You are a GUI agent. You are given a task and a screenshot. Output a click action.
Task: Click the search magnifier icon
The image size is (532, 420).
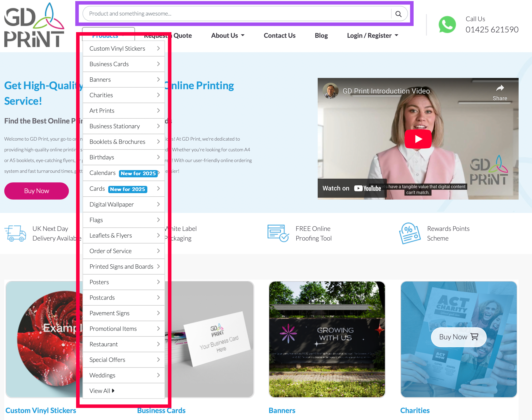[x=398, y=14]
